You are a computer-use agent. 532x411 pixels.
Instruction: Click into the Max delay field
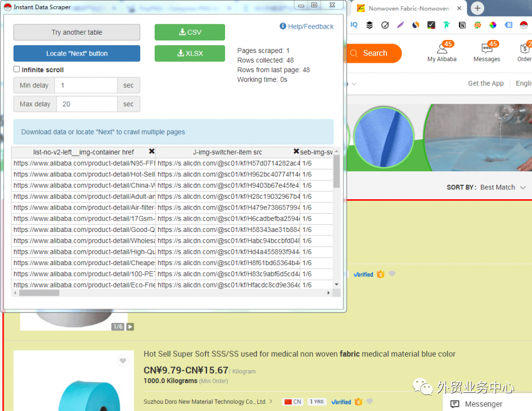87,104
